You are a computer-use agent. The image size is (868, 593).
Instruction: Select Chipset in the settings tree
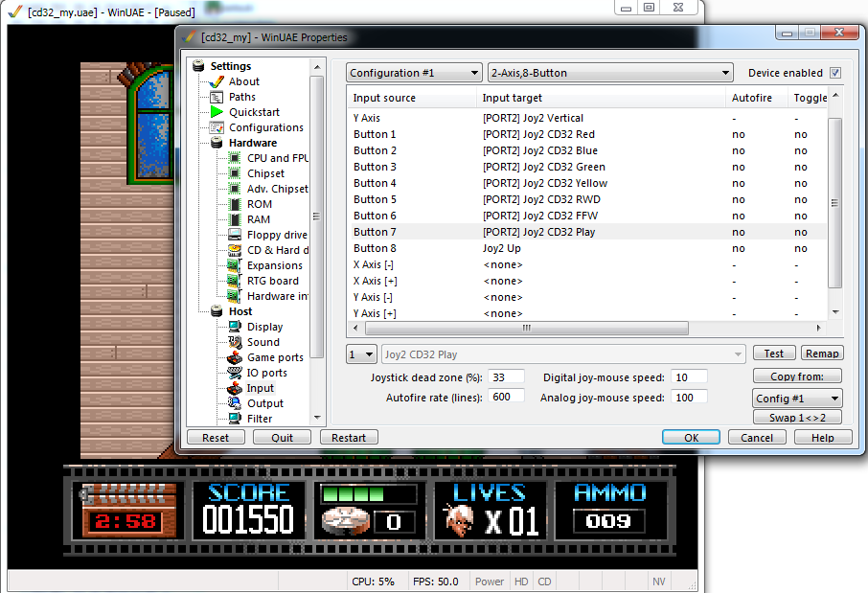(265, 173)
